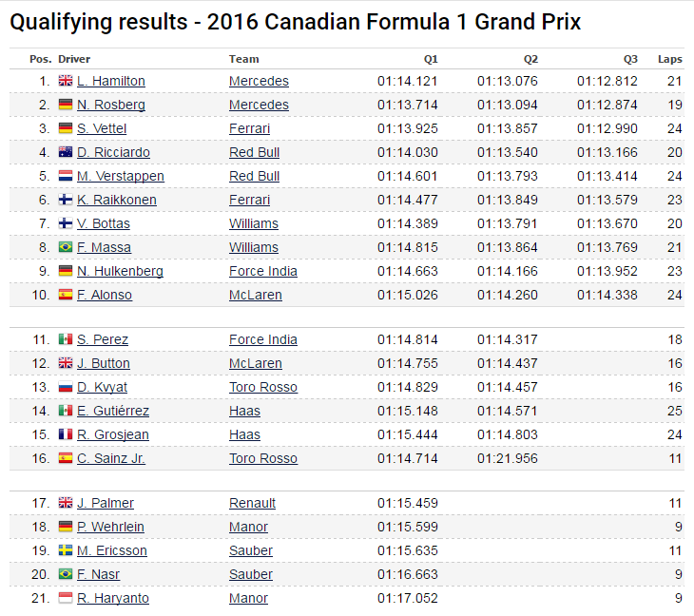This screenshot has width=694, height=616.
Task: Click the Spanish flag beside F. Alonso
Action: (66, 295)
